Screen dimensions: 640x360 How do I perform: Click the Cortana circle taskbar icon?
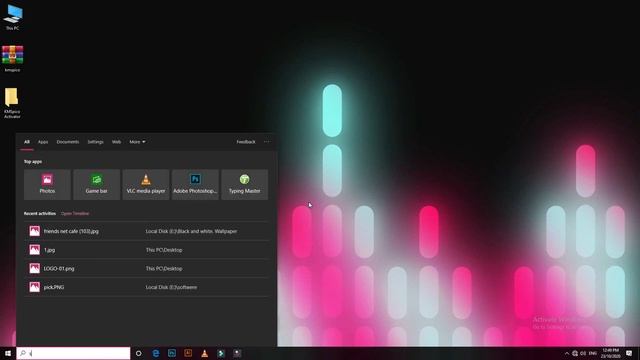coord(138,353)
